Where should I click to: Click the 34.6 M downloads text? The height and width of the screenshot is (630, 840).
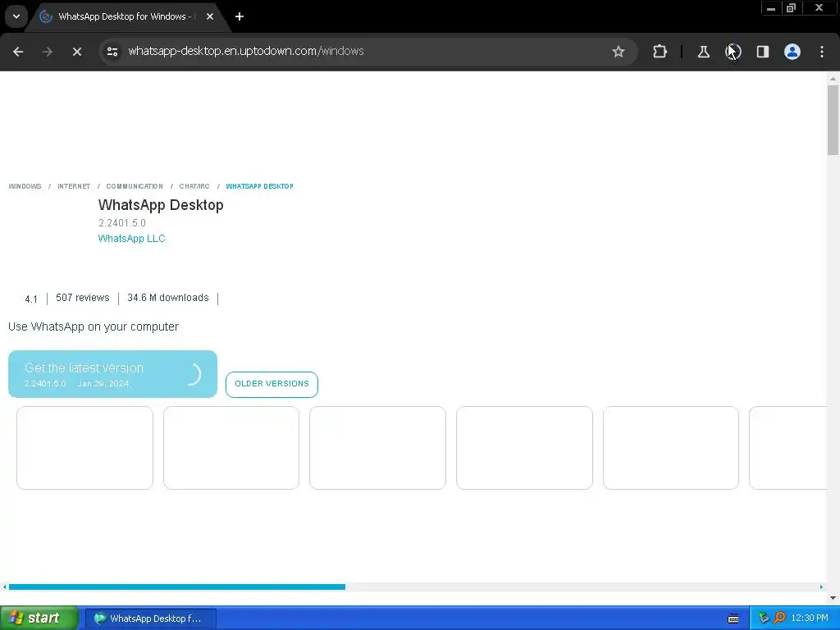167,298
